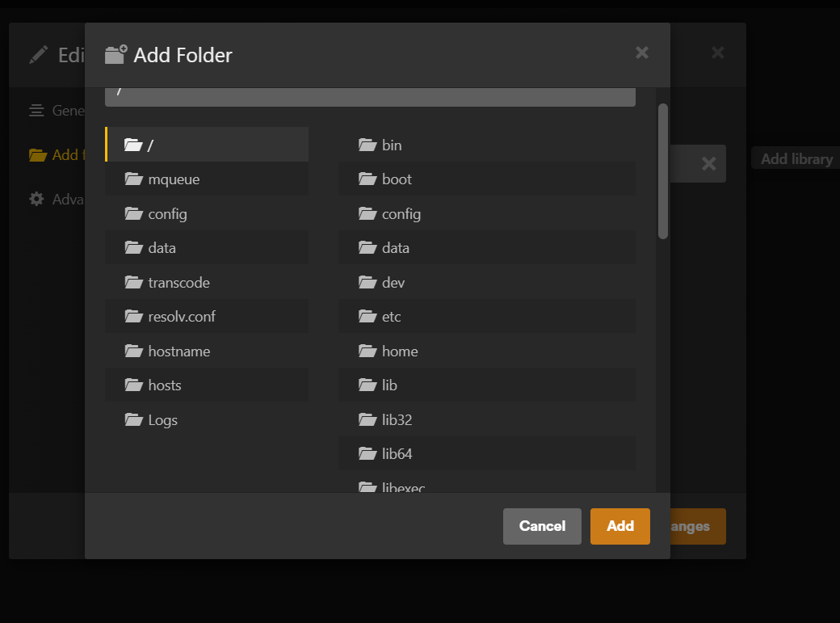840x623 pixels.
Task: Click the gear icon for Advanced
Action: click(36, 199)
